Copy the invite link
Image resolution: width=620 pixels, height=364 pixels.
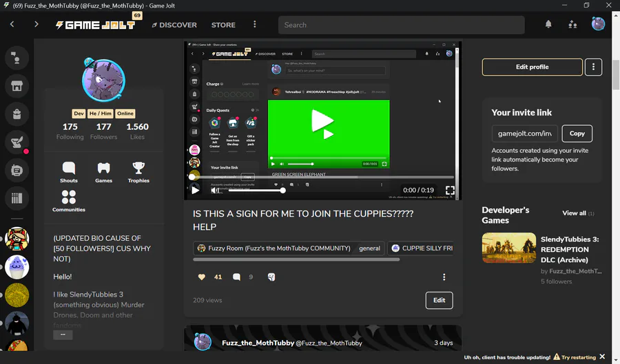tap(577, 133)
